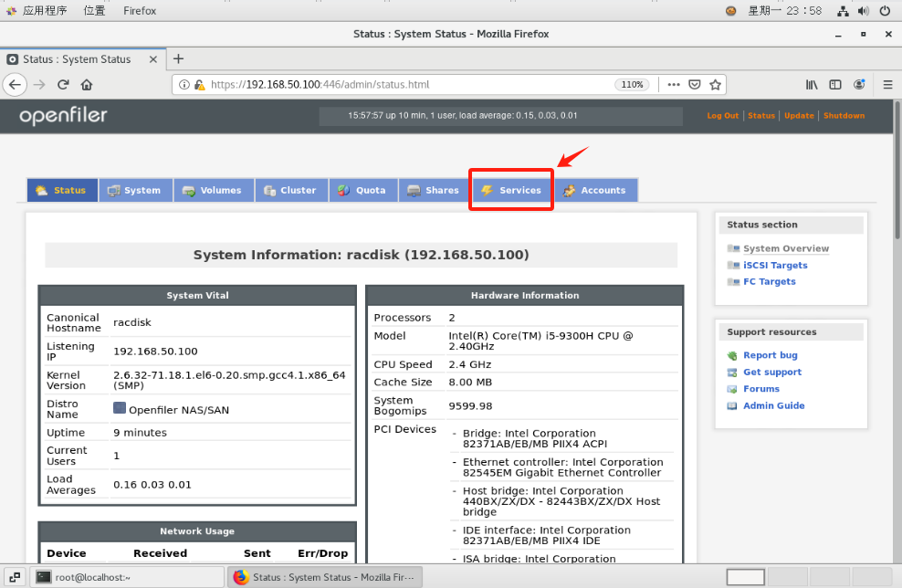Screen dimensions: 902x588
Task: Switch to the Cluster tab
Action: [291, 191]
